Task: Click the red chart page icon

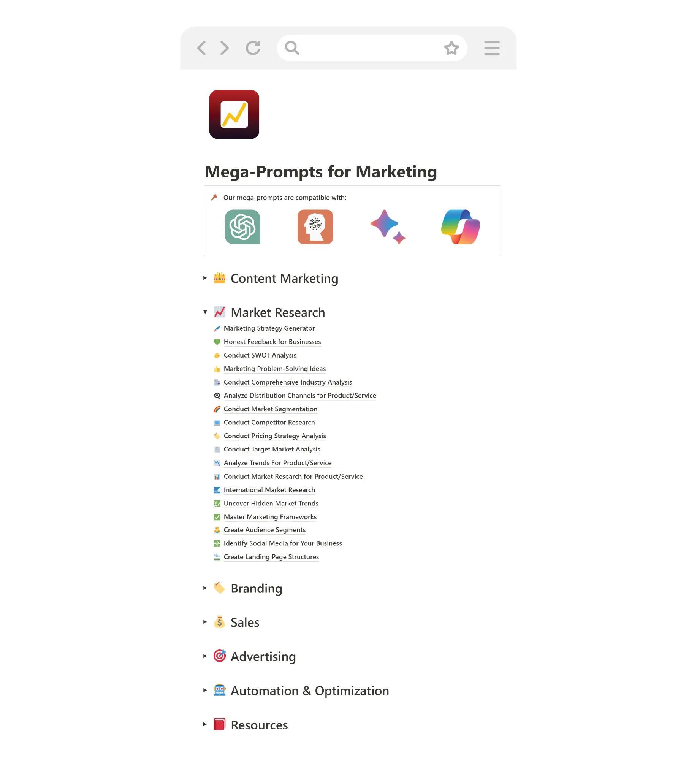Action: point(234,114)
